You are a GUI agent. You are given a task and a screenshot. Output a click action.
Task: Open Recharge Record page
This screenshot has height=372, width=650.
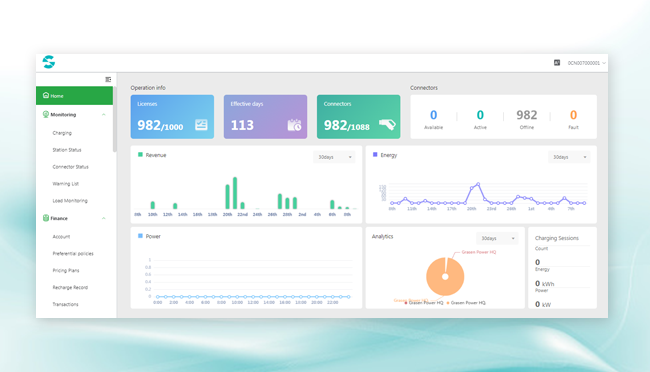(70, 287)
